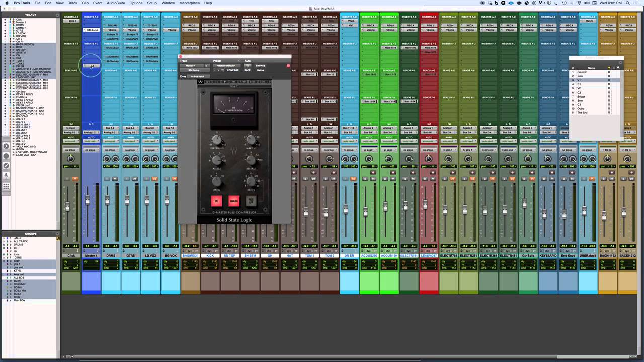644x362 pixels.
Task: Record-enable the LEADVO47 track
Action: (433, 172)
